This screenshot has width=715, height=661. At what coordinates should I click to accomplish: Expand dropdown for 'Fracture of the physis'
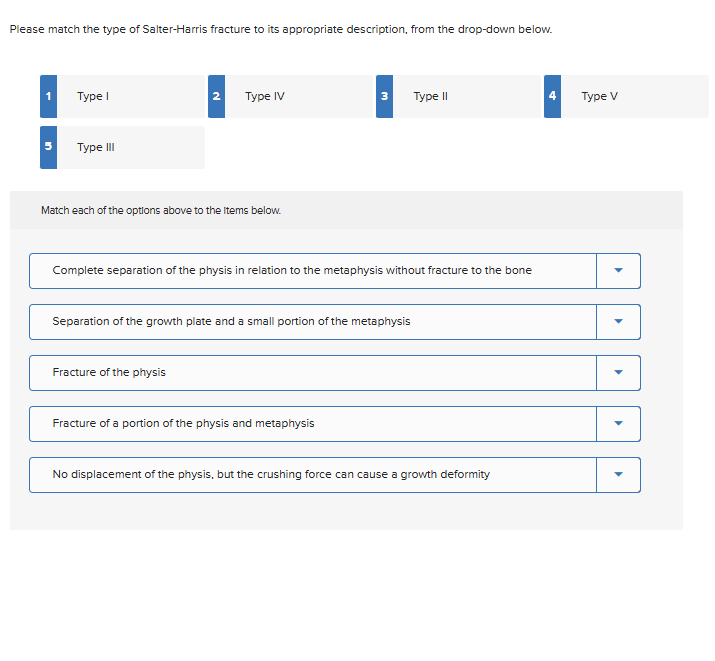618,373
